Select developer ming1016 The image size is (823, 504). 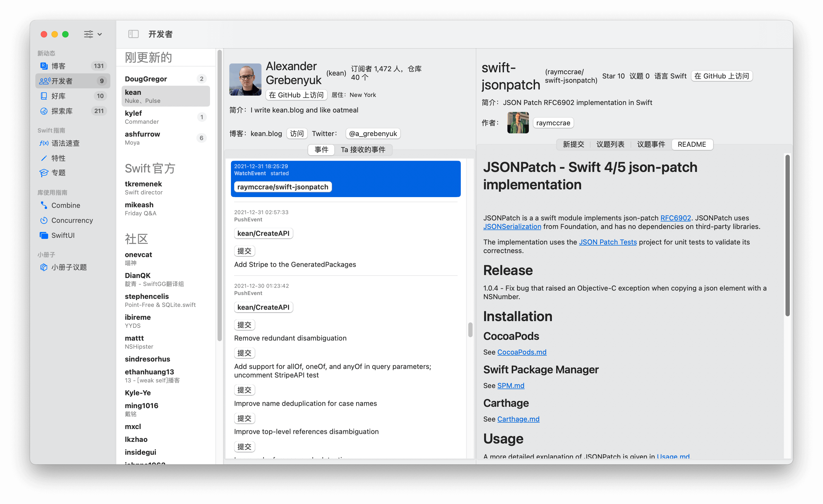166,409
